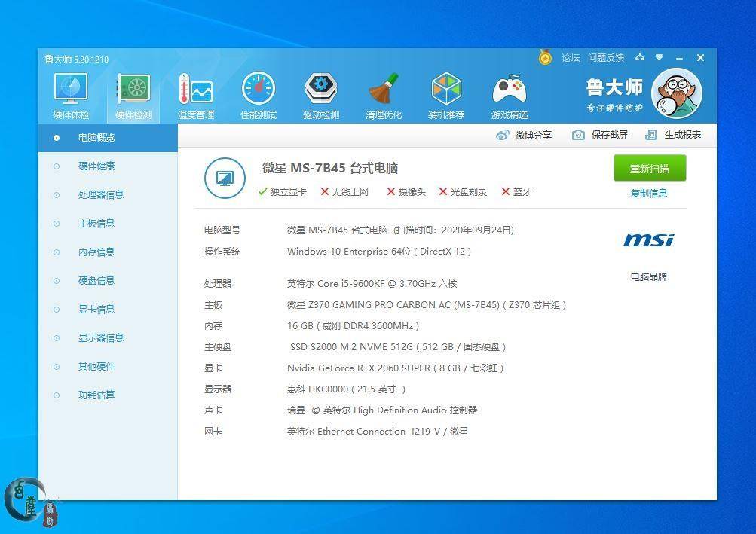The image size is (756, 534).
Task: Select 显卡信息 in the left sidebar
Action: point(96,310)
